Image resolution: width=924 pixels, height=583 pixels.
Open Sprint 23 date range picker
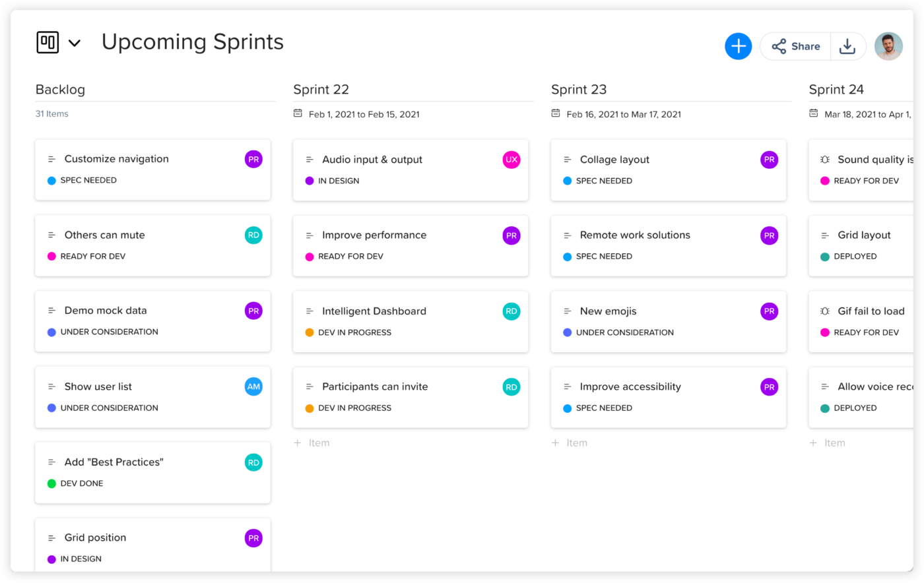[623, 114]
